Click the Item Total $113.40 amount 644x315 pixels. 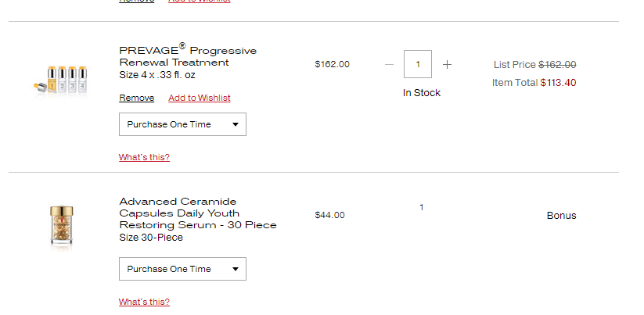pos(558,83)
